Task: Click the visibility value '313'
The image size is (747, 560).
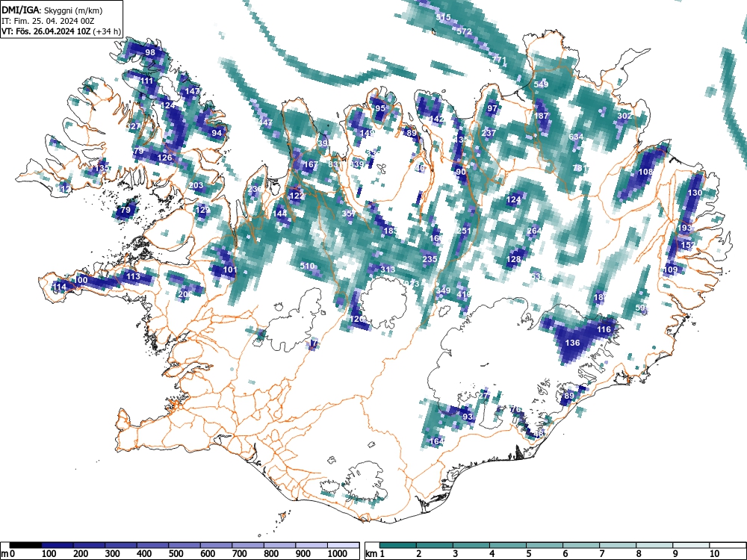Action: [388, 270]
